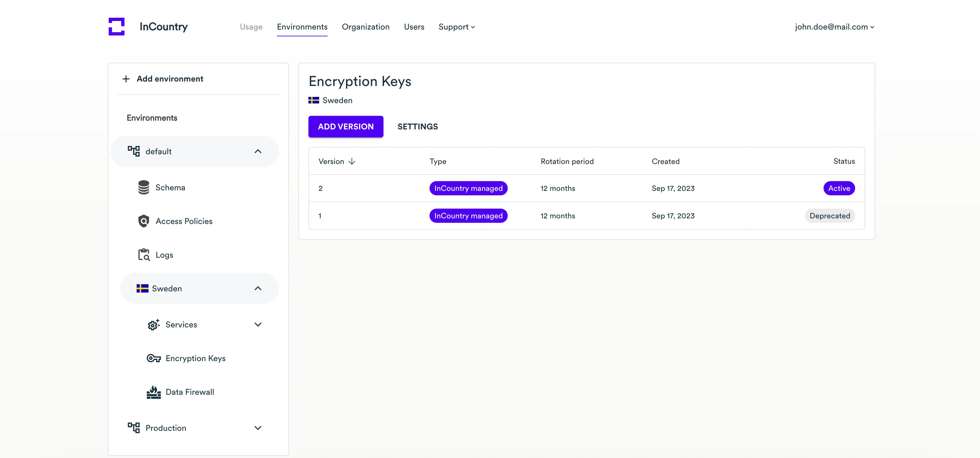Click the InCountry logo icon
Viewport: 980px width, 458px height.
[x=116, y=27]
